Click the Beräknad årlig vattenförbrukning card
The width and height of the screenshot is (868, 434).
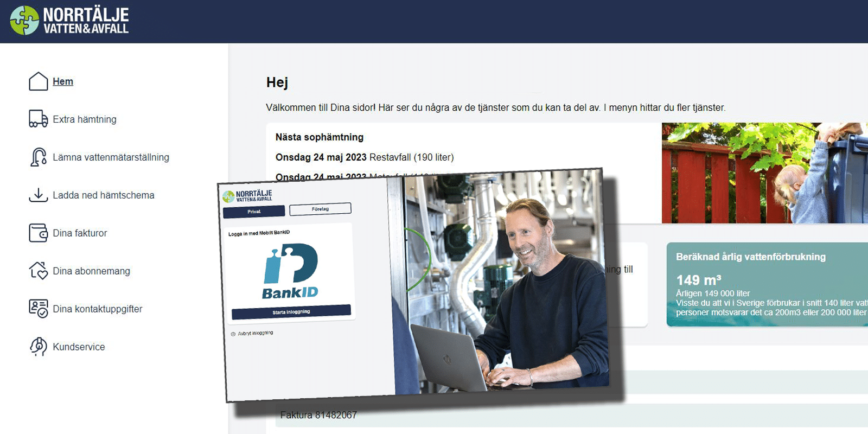(767, 284)
